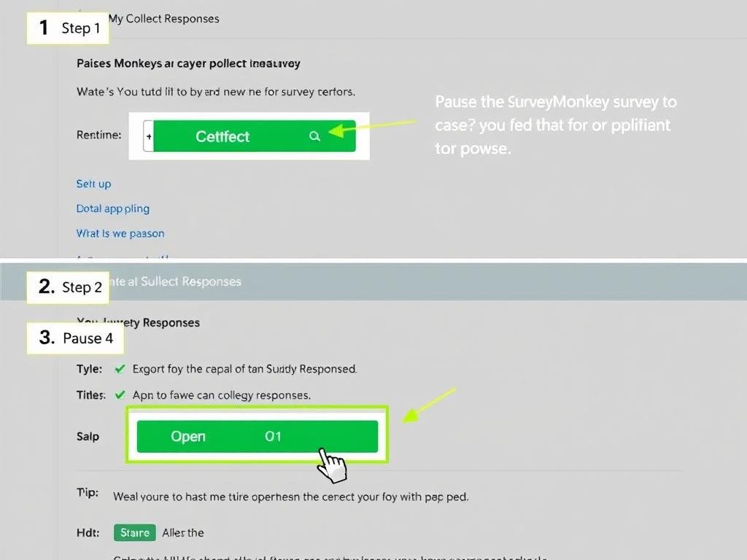This screenshot has width=747, height=560.
Task: Click the Open 01 button
Action: point(257,435)
